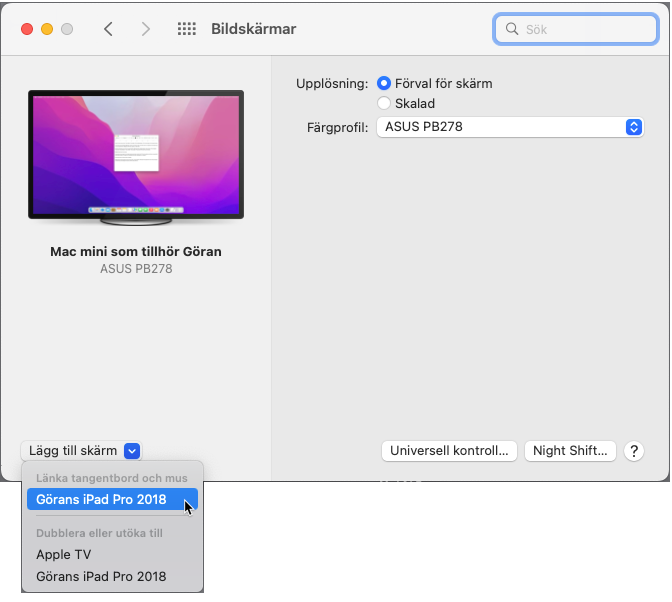Mirror or extend to bottom Görans iPad Pro 2018
The image size is (672, 602).
101,576
